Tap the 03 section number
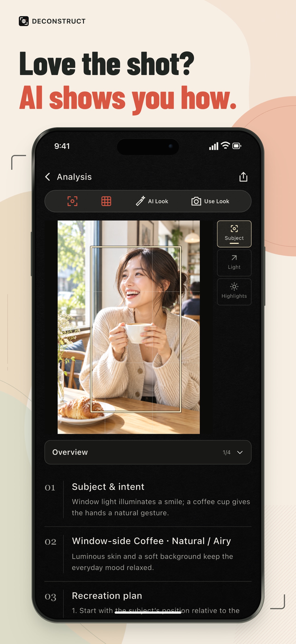Screen dimensions: 296x644 coord(50,597)
